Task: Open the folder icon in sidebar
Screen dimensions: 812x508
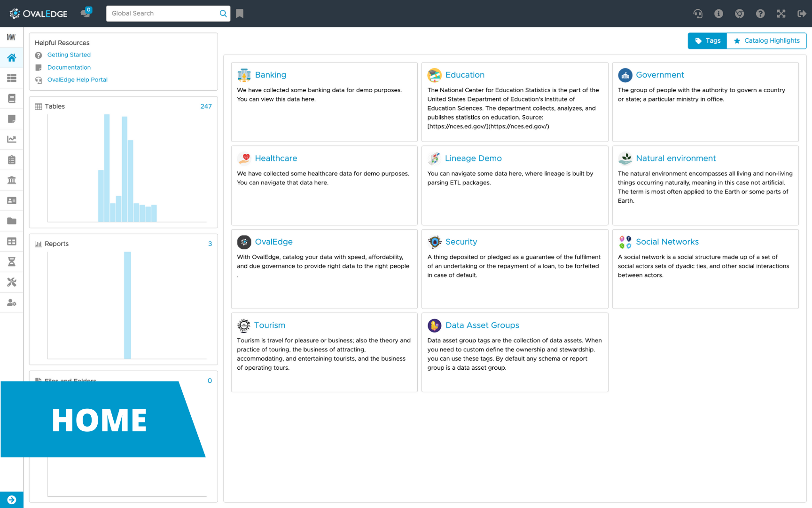Action: click(12, 221)
